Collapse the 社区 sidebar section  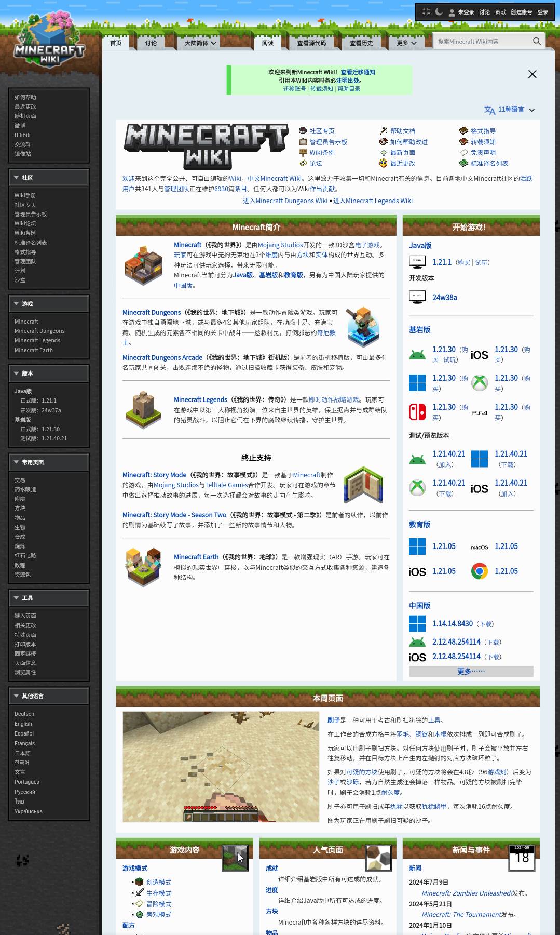pyautogui.click(x=17, y=178)
